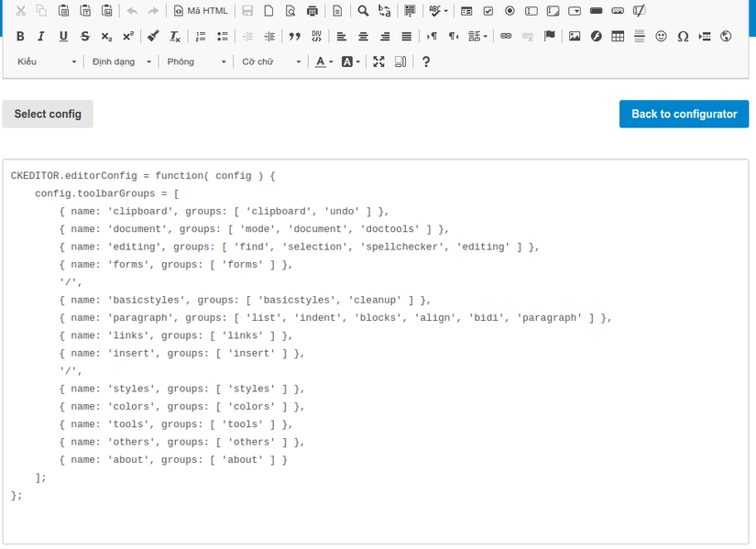The height and width of the screenshot is (549, 756).
Task: Toggle Bold formatting
Action: pyautogui.click(x=20, y=36)
